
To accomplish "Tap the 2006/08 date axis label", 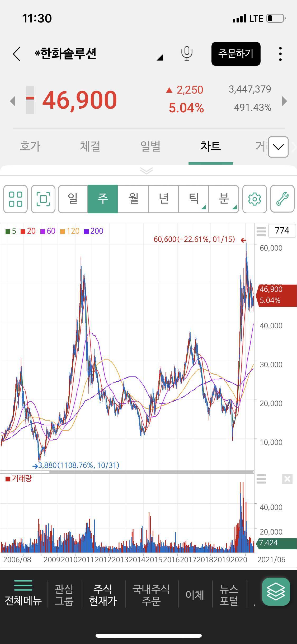I will tap(17, 560).
